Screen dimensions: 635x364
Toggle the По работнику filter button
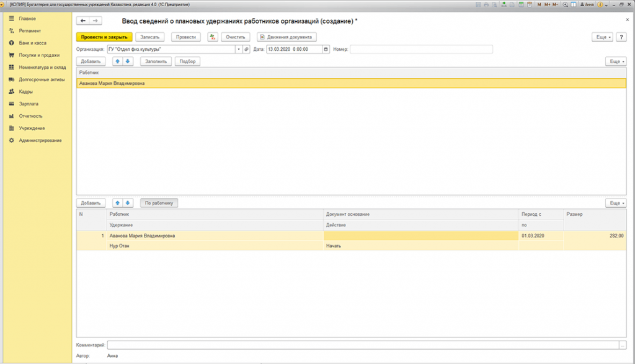coord(159,203)
